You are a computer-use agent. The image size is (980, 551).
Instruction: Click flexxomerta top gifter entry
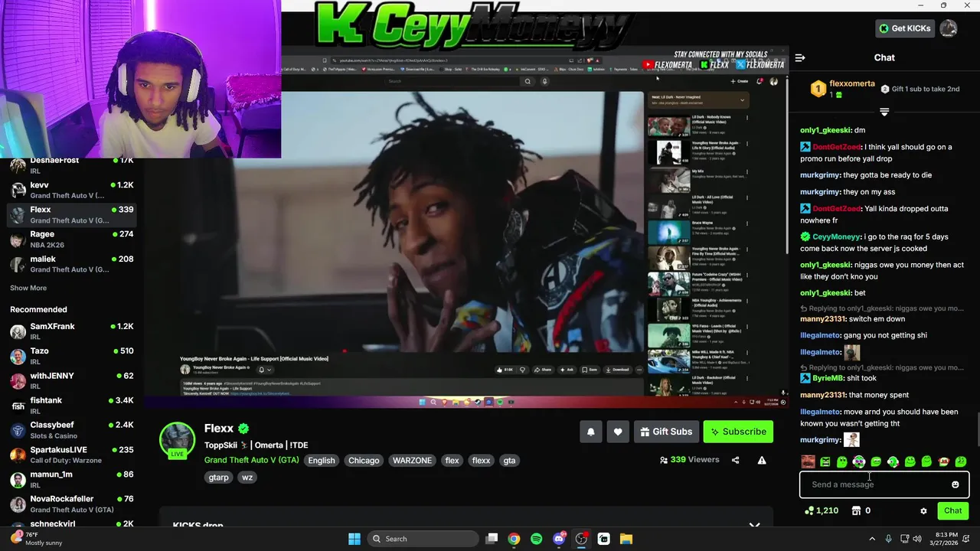tap(843, 89)
